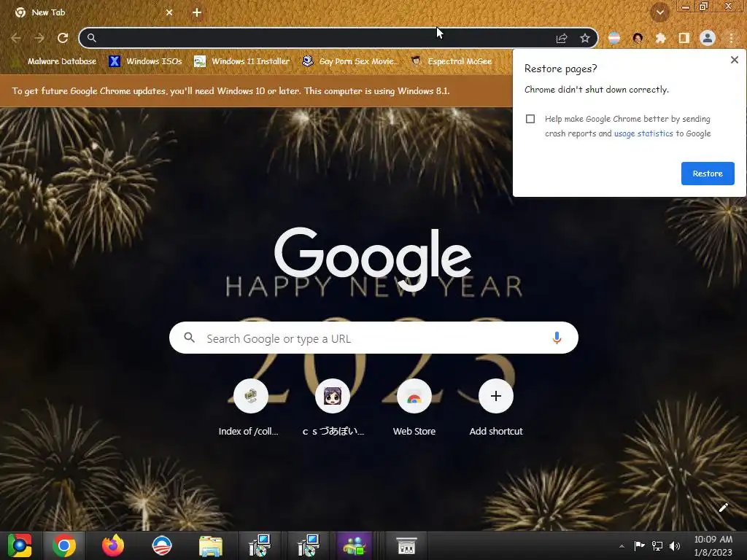Click the blue Restore button
Viewport: 747px width, 560px height.
pos(708,174)
